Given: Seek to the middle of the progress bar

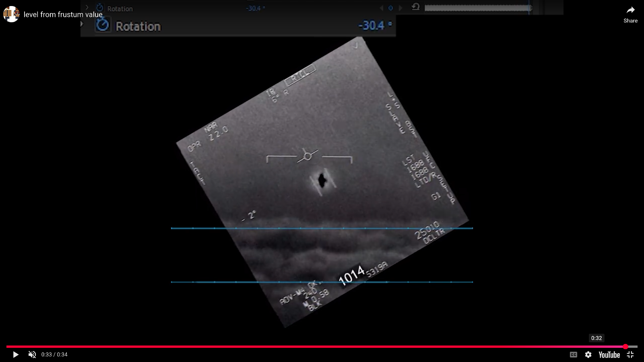Looking at the screenshot, I should (322, 346).
